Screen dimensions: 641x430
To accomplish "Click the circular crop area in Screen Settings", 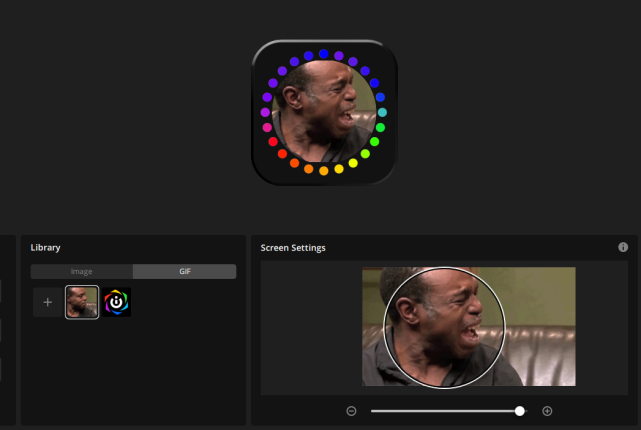I will tap(444, 327).
